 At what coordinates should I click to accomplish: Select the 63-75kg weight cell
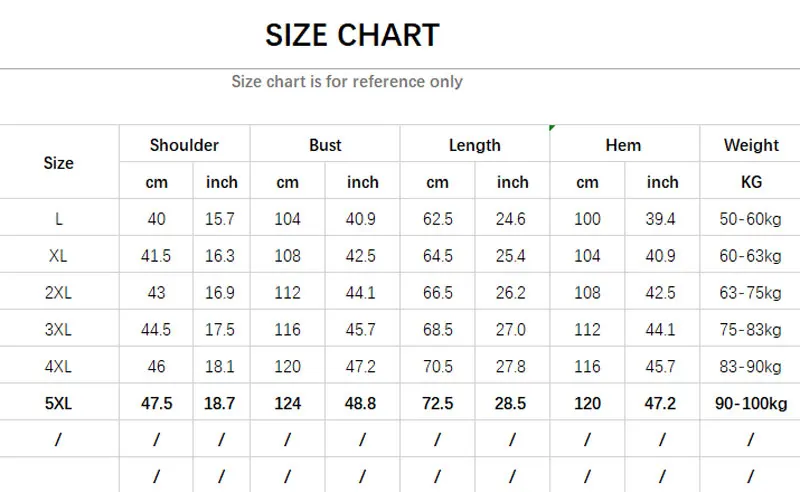point(751,293)
